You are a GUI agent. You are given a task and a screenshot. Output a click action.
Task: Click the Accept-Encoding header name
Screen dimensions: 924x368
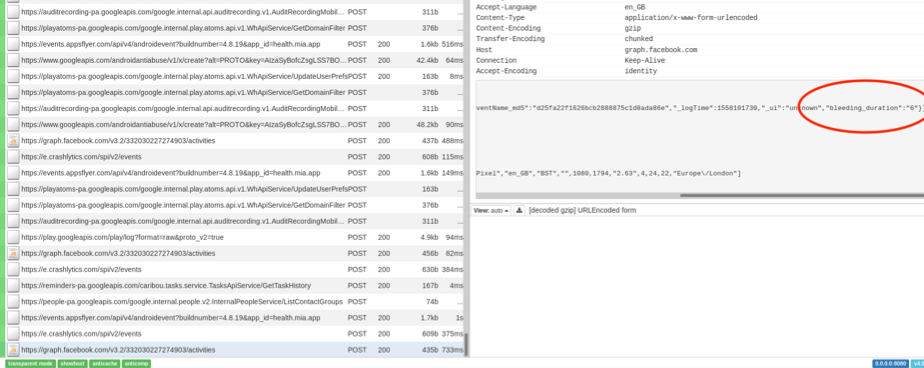click(x=506, y=71)
